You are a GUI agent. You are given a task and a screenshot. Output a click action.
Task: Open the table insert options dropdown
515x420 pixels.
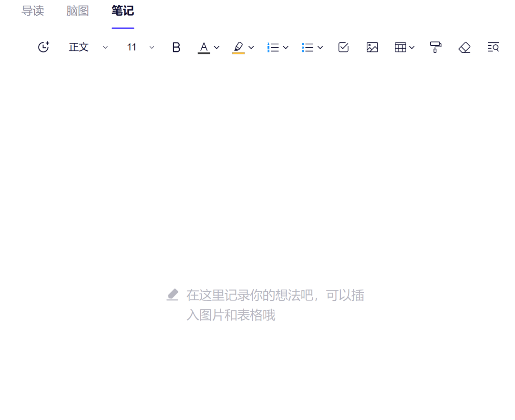pos(412,47)
